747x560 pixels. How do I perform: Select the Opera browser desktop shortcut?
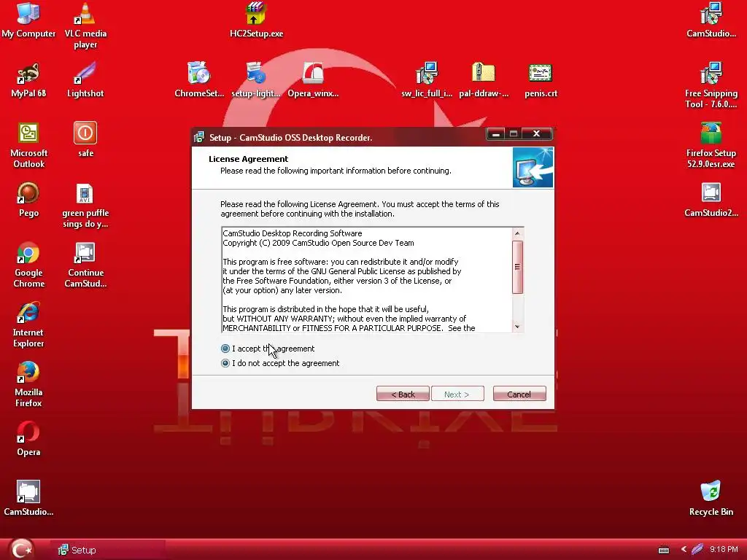click(x=28, y=438)
